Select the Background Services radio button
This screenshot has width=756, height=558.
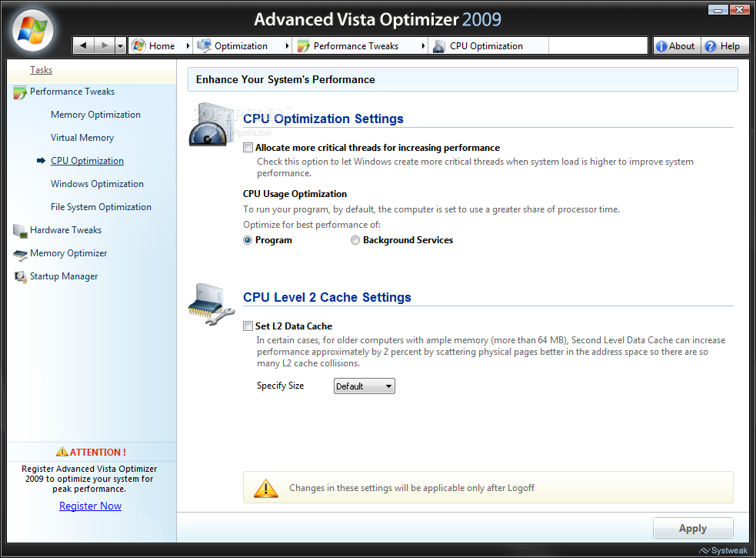tap(355, 240)
